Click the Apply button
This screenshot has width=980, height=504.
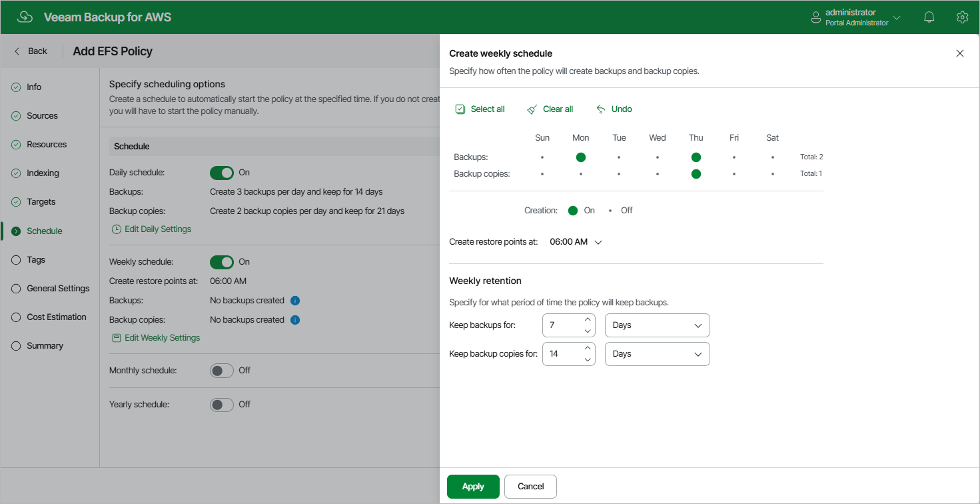[x=473, y=487]
